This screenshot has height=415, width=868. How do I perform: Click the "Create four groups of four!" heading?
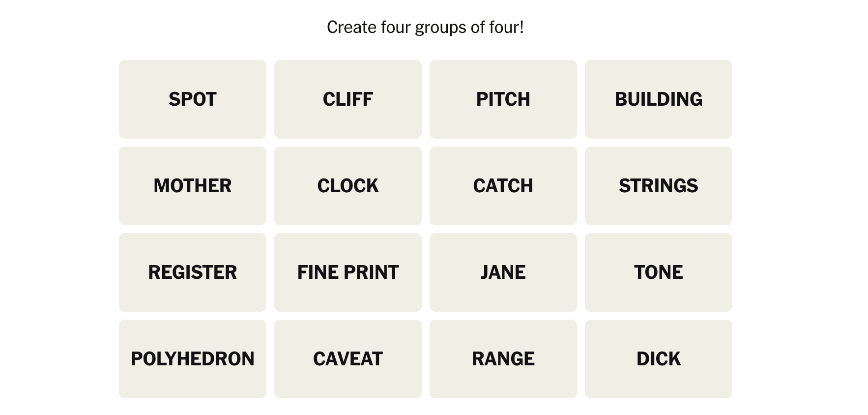(425, 28)
